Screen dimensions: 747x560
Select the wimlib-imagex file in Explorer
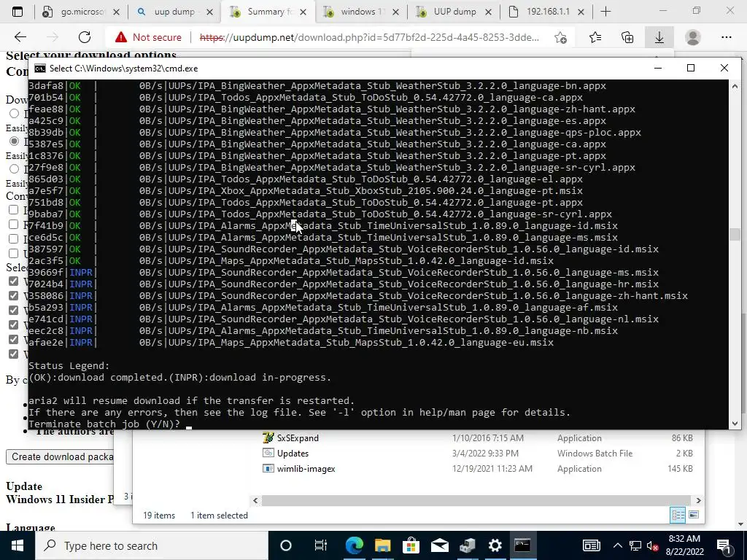click(306, 469)
